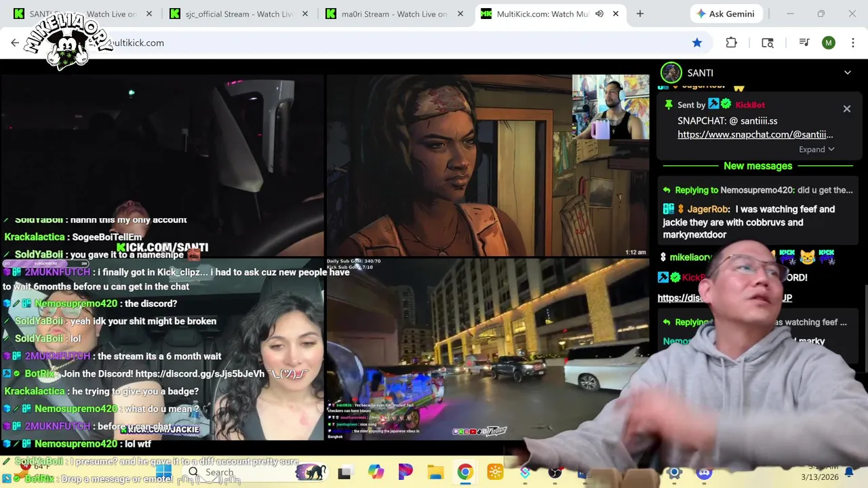The image size is (868, 488).
Task: Open the purple P app on taskbar
Action: pyautogui.click(x=406, y=472)
